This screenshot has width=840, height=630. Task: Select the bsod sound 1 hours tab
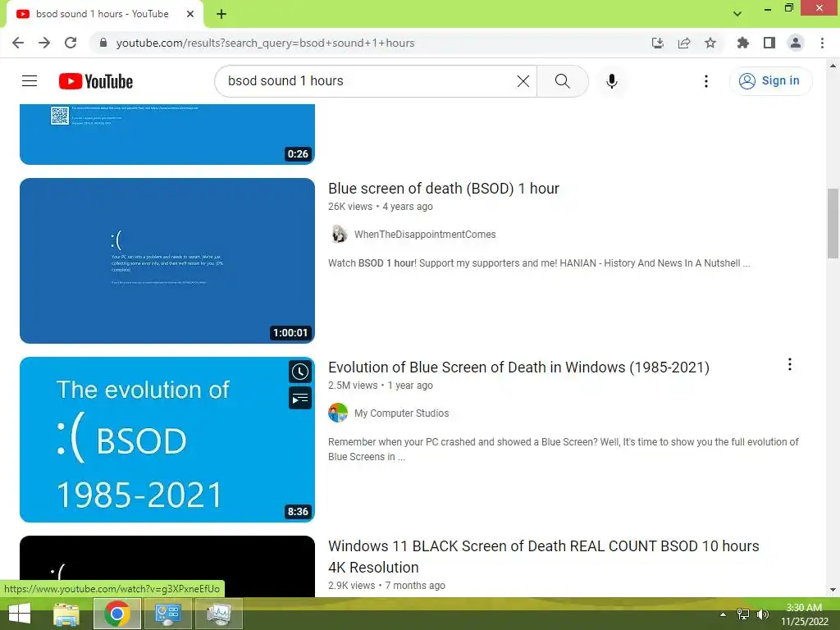pyautogui.click(x=102, y=14)
